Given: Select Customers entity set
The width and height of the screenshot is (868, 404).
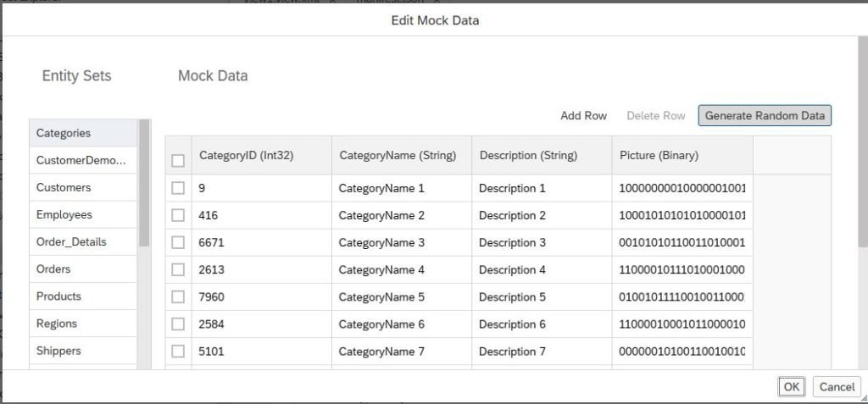Looking at the screenshot, I should coord(83,187).
